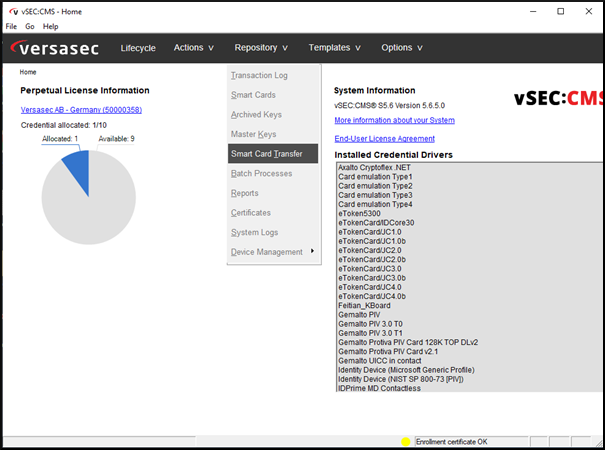The image size is (605, 450).
Task: Click the Available: 9 chart label
Action: point(116,139)
